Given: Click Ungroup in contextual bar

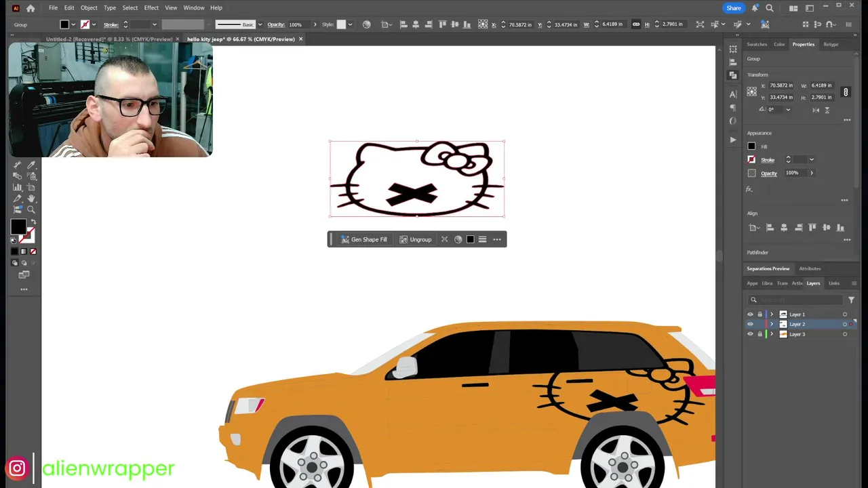Looking at the screenshot, I should [x=416, y=239].
